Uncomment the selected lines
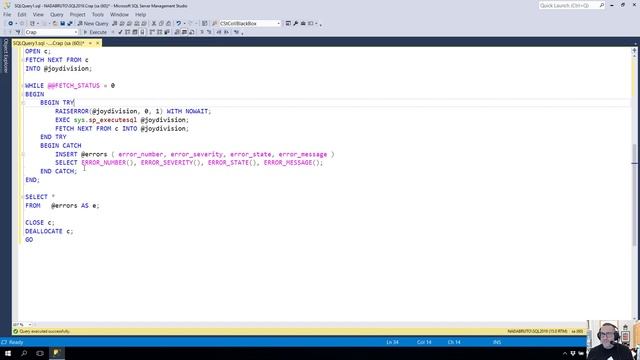Screen dimensions: 640x360 coord(209,32)
